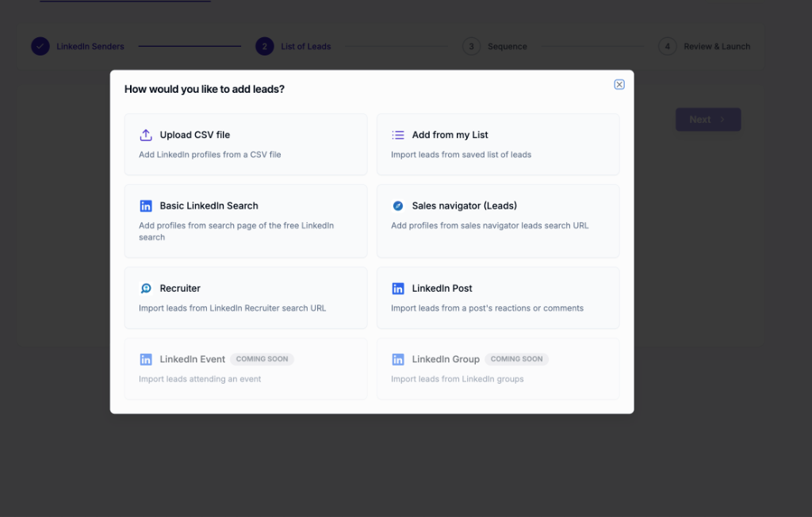This screenshot has width=812, height=517.
Task: Close the add leads dialog
Action: (x=619, y=84)
